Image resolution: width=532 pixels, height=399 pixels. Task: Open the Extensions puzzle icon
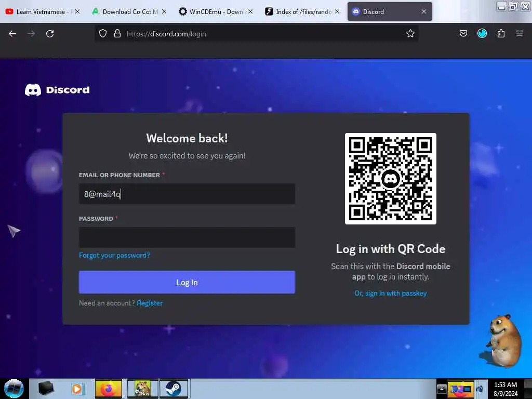pos(501,33)
